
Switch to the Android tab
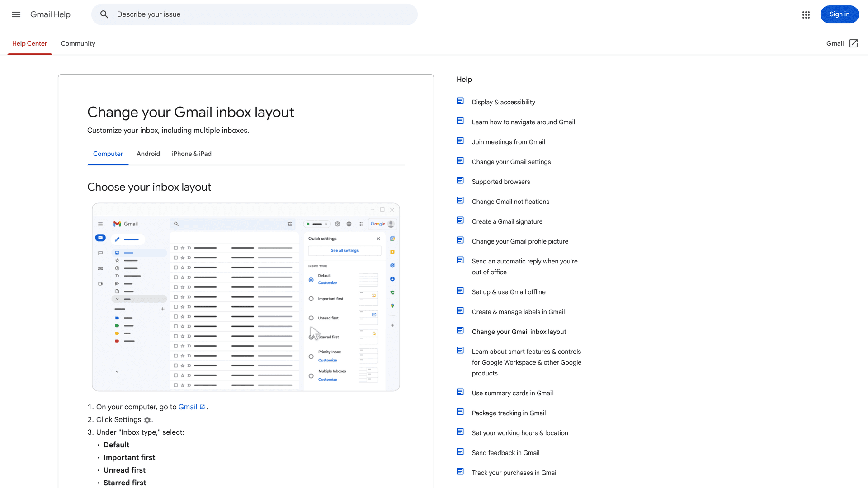tap(148, 154)
